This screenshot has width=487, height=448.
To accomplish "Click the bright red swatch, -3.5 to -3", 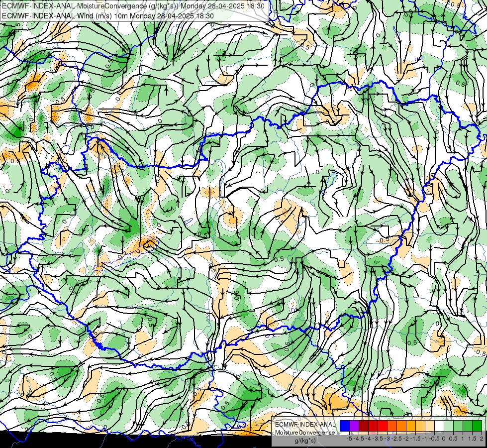I will tap(383, 426).
